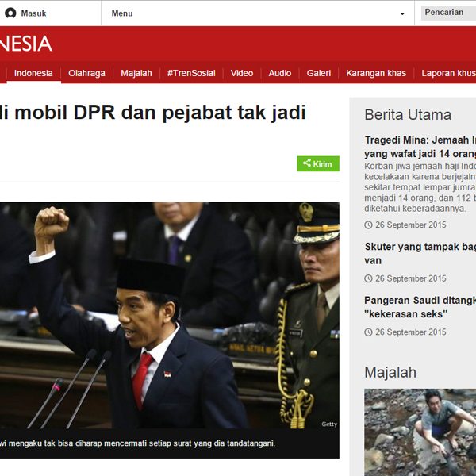This screenshot has width=476, height=476.
Task: Expand the Menu dropdown arrow
Action: point(402,14)
